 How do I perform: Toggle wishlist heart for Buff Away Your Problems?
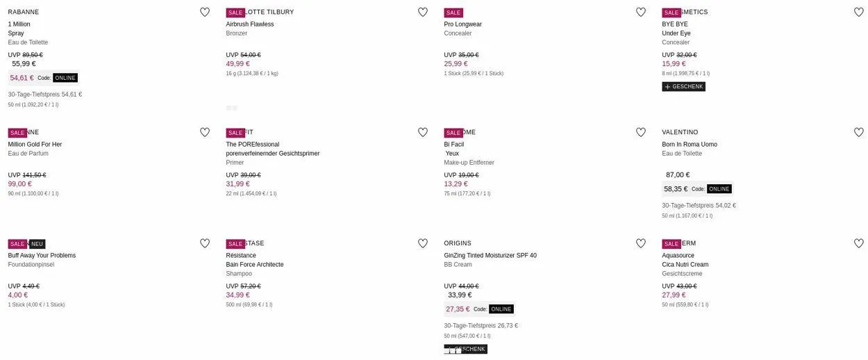(x=205, y=243)
